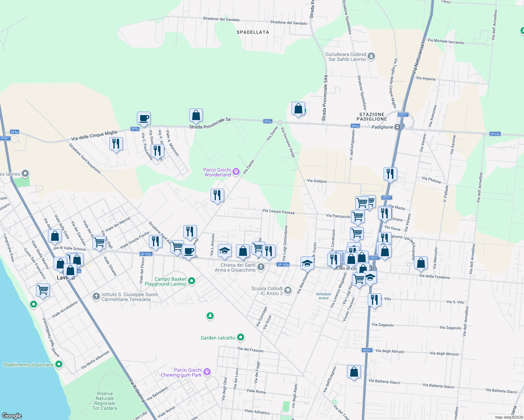
Task: Select a grocery cart icon near Via Panzacchi
Action: tap(358, 217)
